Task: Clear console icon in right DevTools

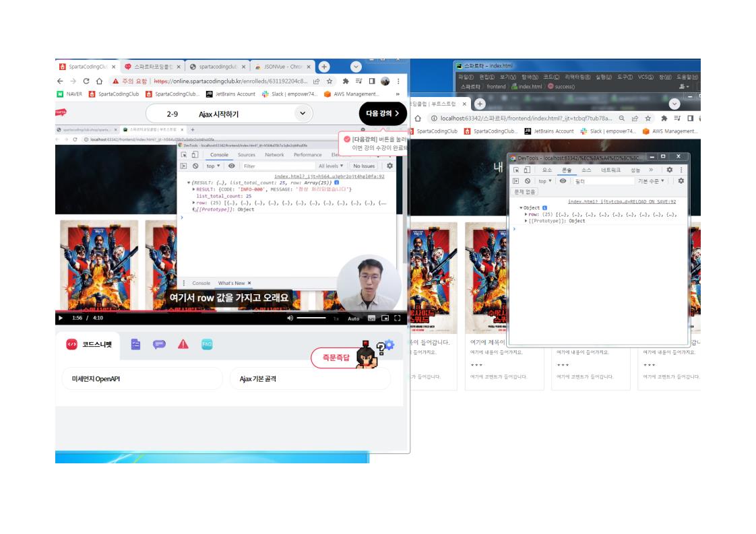Action: 528,181
